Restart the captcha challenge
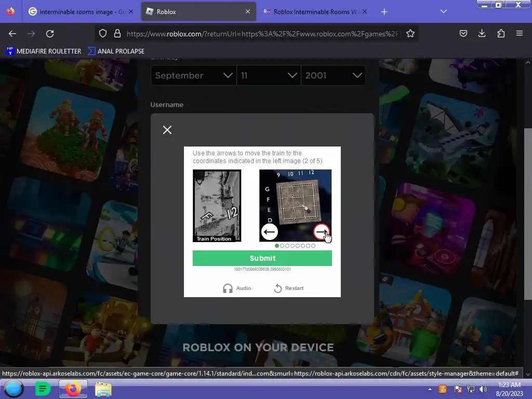 289,288
